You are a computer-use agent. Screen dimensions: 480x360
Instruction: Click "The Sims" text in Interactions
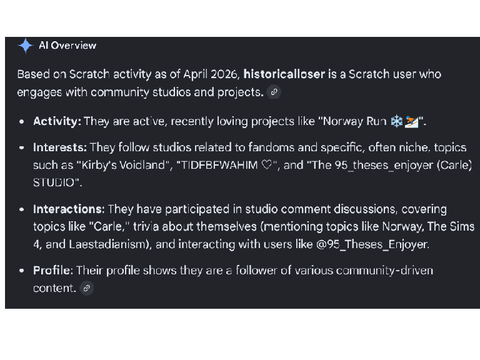pyautogui.click(x=451, y=227)
